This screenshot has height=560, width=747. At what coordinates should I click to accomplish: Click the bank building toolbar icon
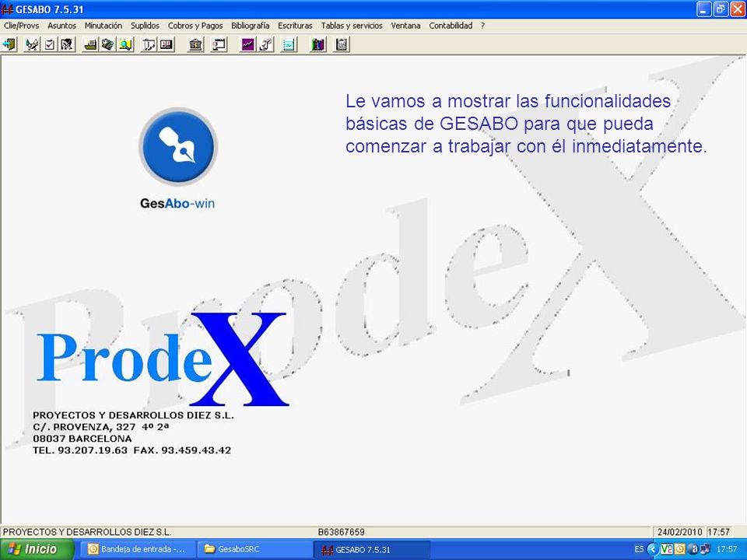pyautogui.click(x=195, y=45)
